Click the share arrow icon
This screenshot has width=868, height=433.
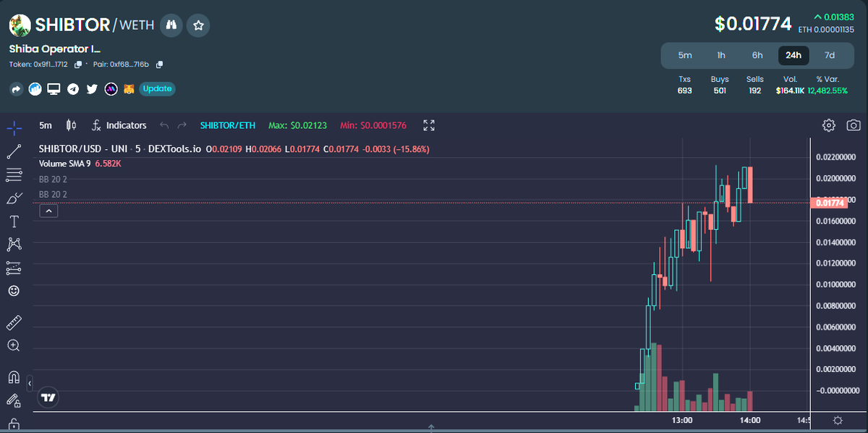click(17, 89)
